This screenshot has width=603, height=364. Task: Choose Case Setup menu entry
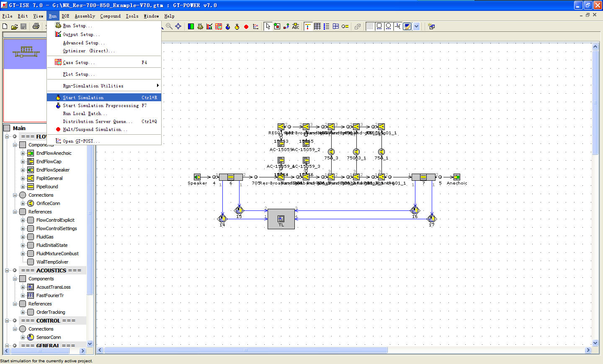104,62
